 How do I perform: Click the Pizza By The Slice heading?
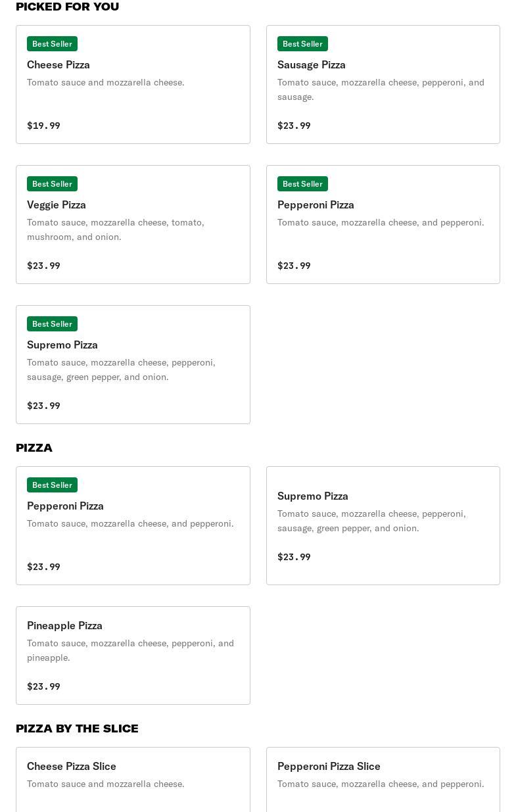77,728
